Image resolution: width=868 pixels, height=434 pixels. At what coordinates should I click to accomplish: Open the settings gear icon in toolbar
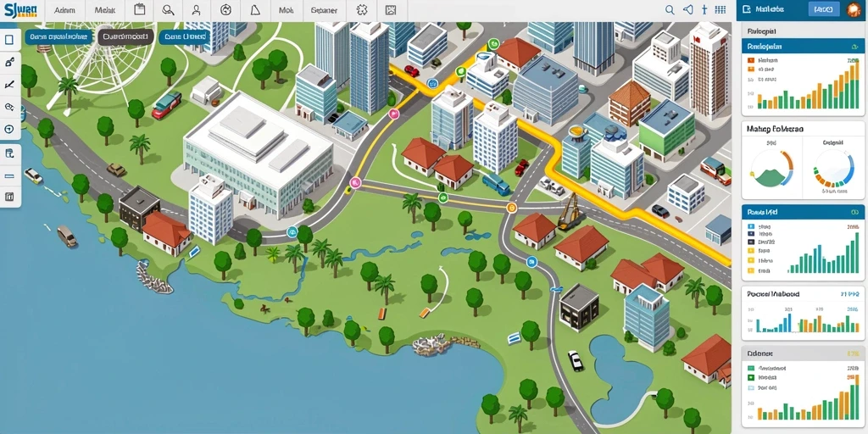[x=361, y=9]
